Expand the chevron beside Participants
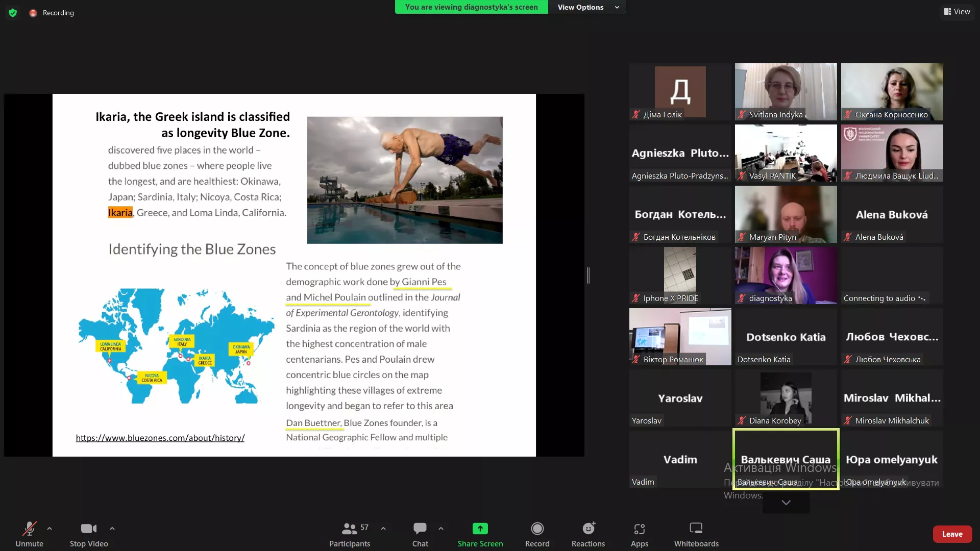 [x=383, y=529]
